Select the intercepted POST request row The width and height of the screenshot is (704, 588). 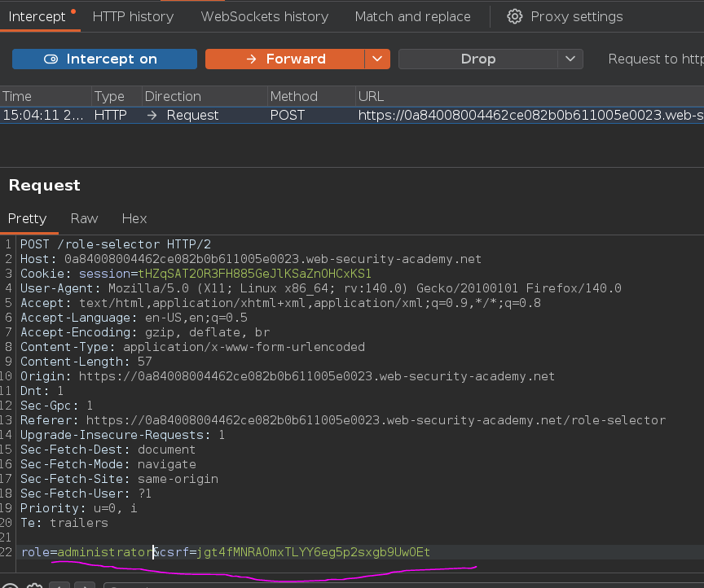pos(352,116)
